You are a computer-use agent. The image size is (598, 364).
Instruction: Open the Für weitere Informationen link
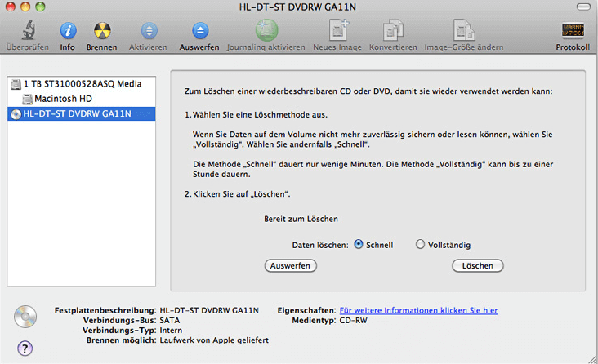pos(418,310)
